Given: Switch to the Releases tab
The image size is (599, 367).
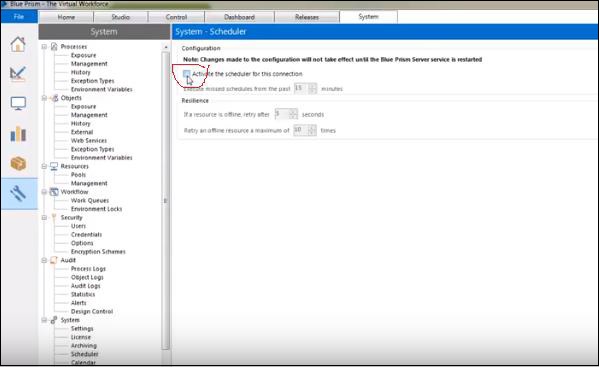Looking at the screenshot, I should point(306,17).
